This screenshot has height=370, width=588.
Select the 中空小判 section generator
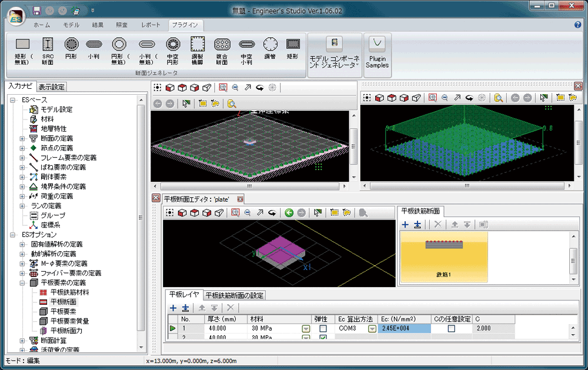(246, 51)
